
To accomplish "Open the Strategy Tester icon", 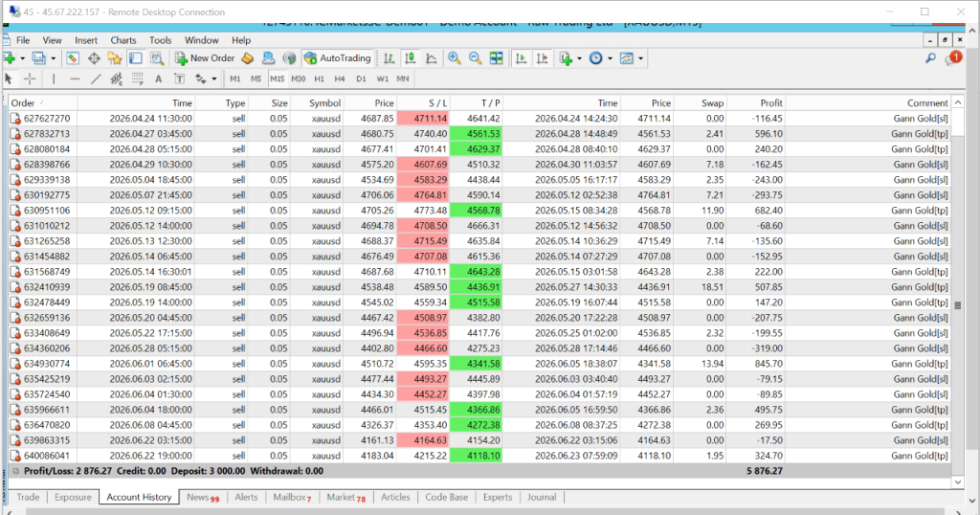I will point(157,58).
